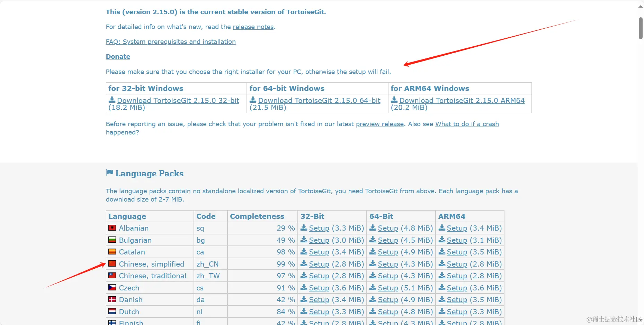This screenshot has width=644, height=325.
Task: Click the scrollbar up arrow
Action: tap(641, 6)
